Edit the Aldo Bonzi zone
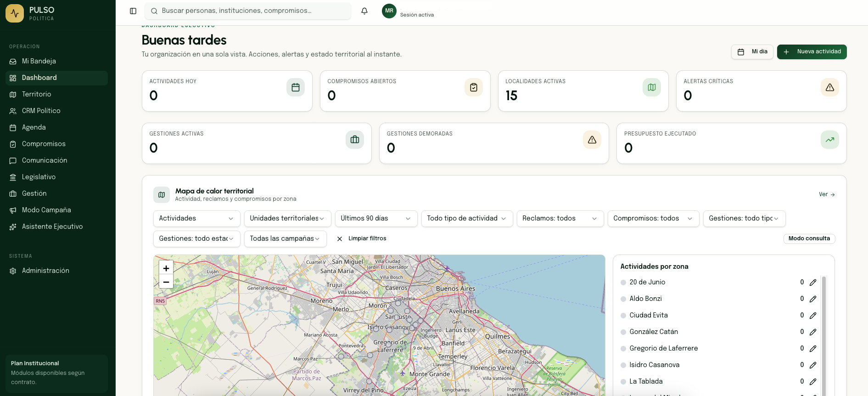 [x=813, y=299]
